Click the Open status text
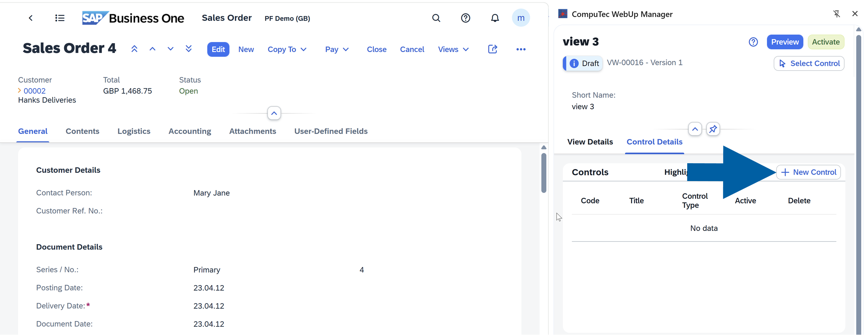 click(188, 91)
